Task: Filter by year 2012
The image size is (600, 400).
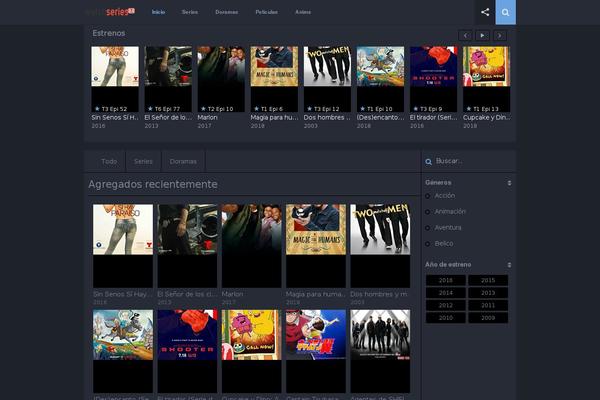Action: tap(446, 305)
